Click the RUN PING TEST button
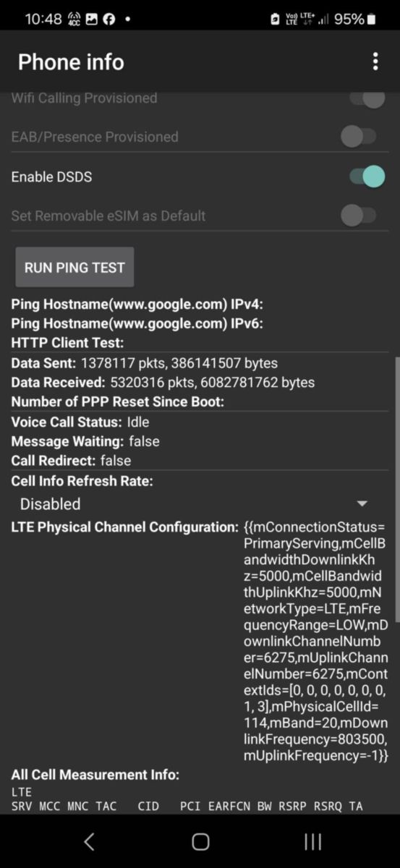Screen dimensions: 400x868 click(75, 267)
